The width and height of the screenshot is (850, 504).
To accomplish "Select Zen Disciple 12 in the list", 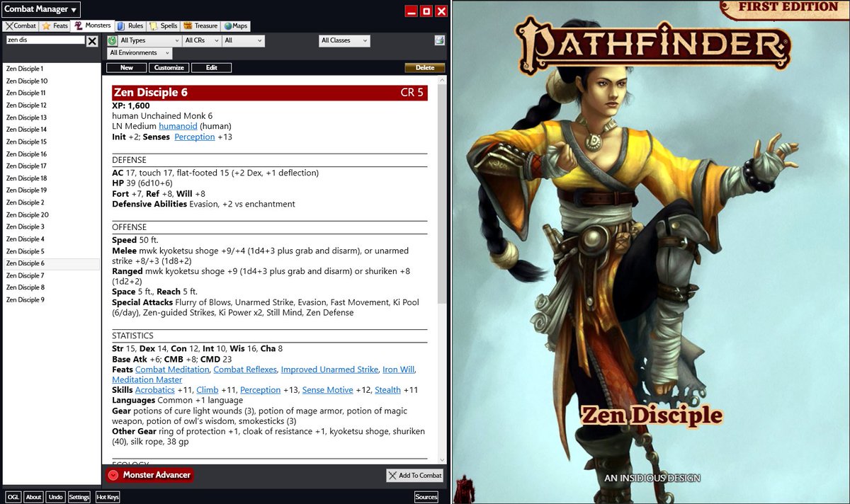I will click(x=52, y=105).
